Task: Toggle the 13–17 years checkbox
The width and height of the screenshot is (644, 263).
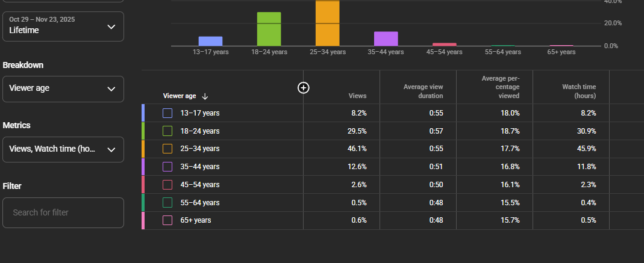Action: [x=167, y=113]
